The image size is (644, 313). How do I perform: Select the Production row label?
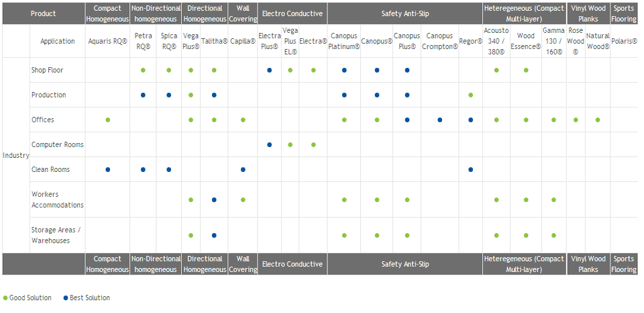pyautogui.click(x=48, y=95)
